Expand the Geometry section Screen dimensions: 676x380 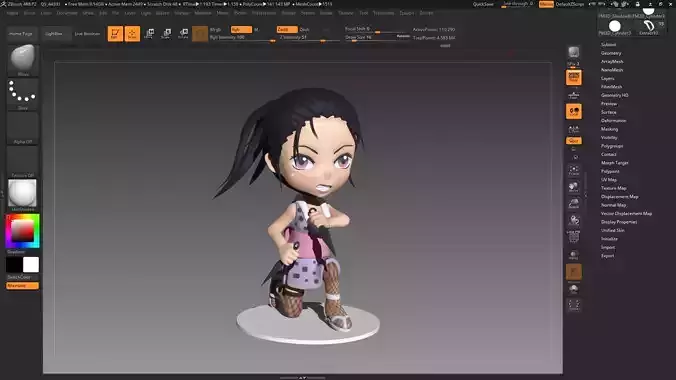(x=611, y=53)
